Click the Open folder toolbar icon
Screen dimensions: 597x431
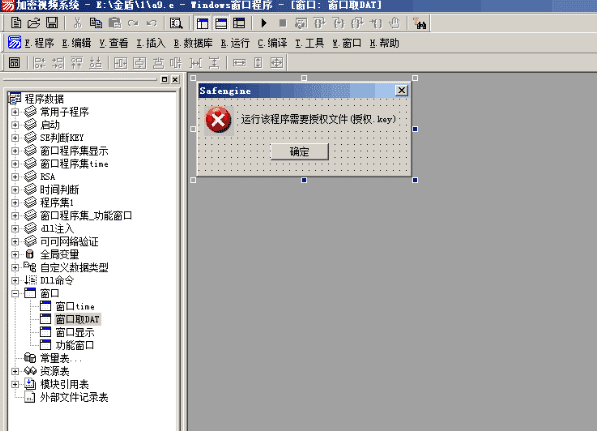coord(34,23)
